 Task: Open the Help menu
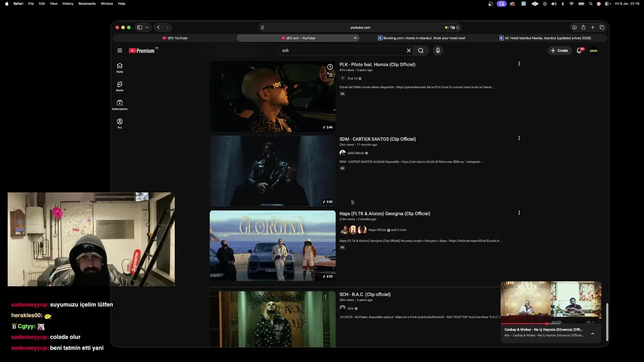(x=122, y=4)
